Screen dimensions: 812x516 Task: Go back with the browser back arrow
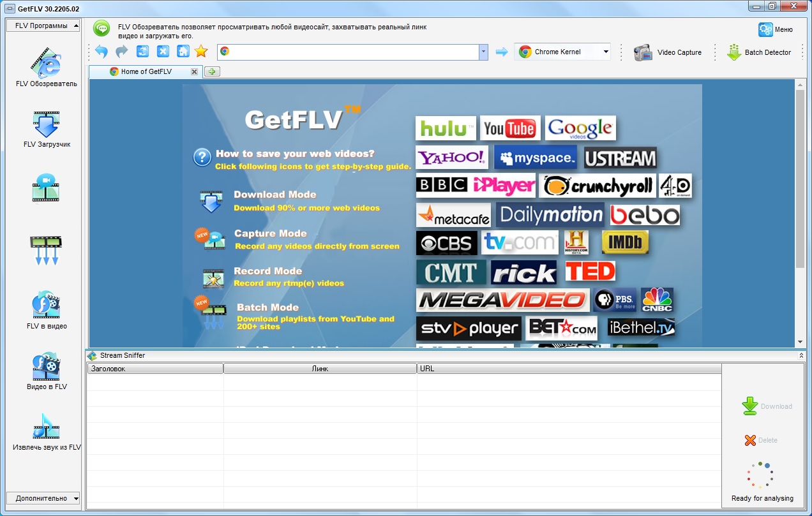[101, 52]
